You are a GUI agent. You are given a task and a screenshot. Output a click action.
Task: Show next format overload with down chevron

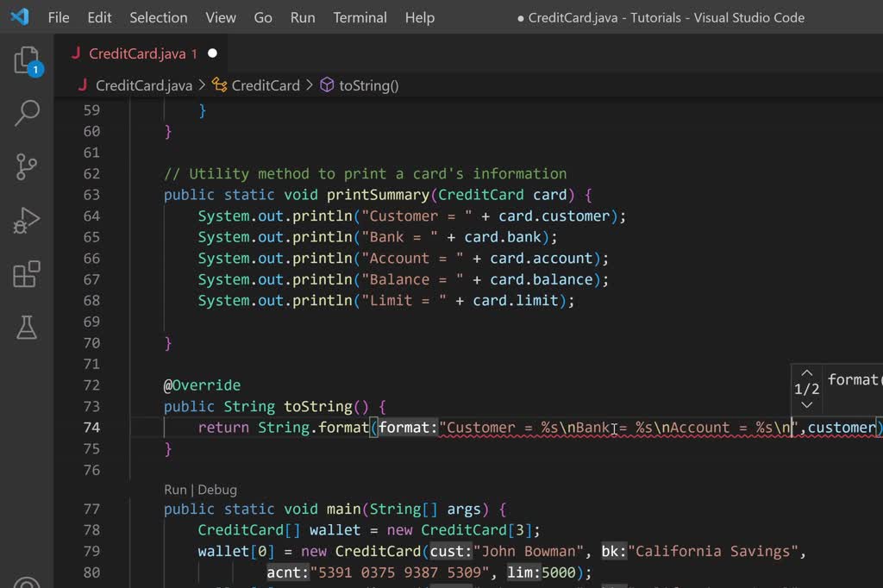(807, 403)
